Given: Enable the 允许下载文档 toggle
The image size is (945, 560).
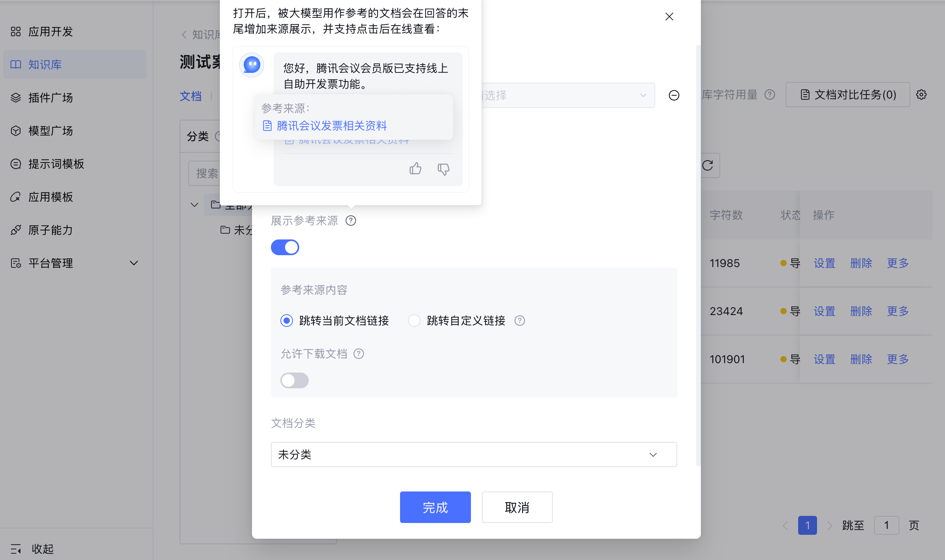Looking at the screenshot, I should click(x=295, y=380).
